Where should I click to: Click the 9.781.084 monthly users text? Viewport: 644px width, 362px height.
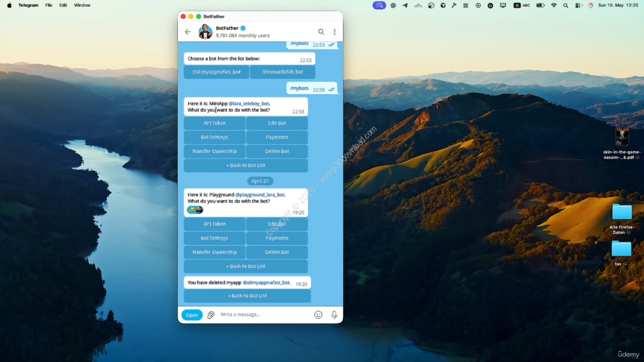pyautogui.click(x=243, y=36)
